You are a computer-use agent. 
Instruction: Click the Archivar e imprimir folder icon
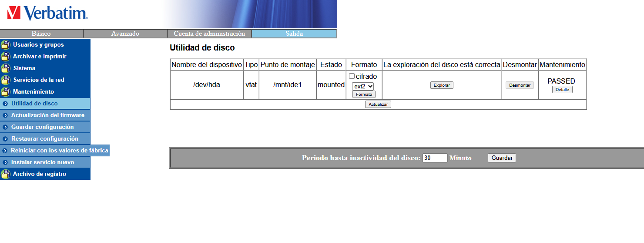click(x=6, y=57)
